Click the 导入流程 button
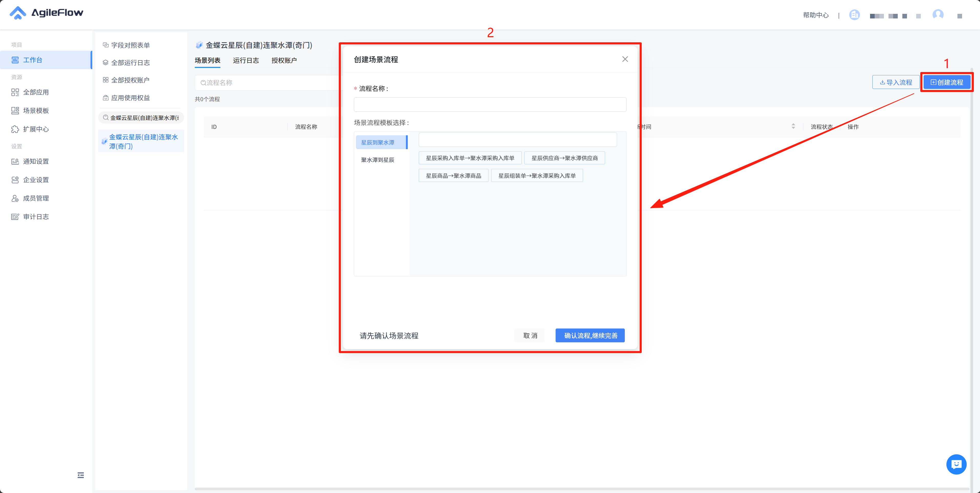The height and width of the screenshot is (493, 980). point(896,82)
